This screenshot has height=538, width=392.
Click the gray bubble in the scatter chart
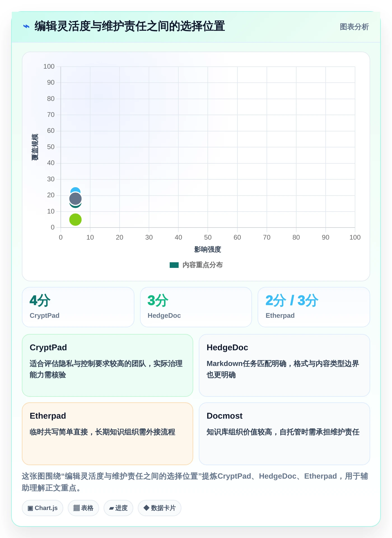coord(75,199)
